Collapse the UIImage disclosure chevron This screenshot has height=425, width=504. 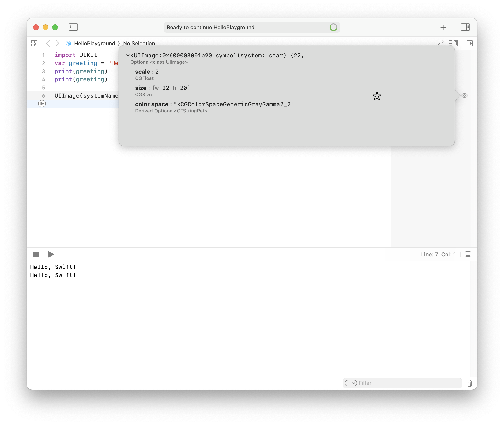click(x=128, y=56)
